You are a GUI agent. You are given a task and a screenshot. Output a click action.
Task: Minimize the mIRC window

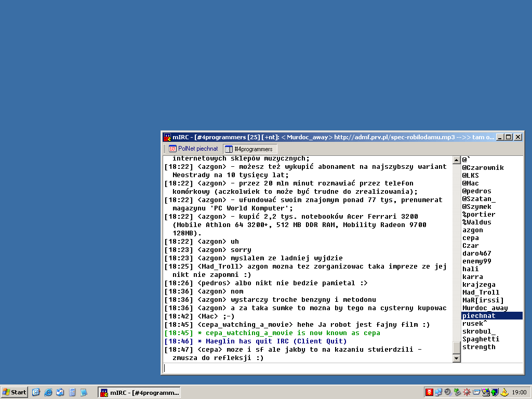(500, 137)
